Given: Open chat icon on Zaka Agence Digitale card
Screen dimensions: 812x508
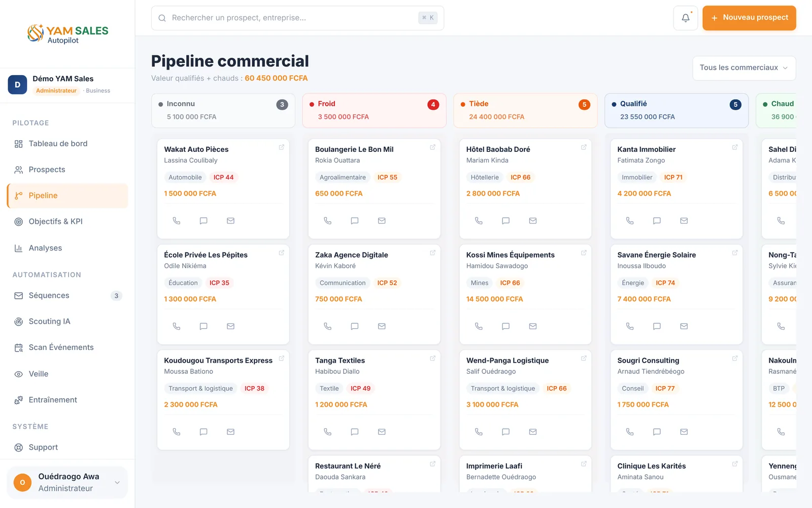Looking at the screenshot, I should 355,326.
